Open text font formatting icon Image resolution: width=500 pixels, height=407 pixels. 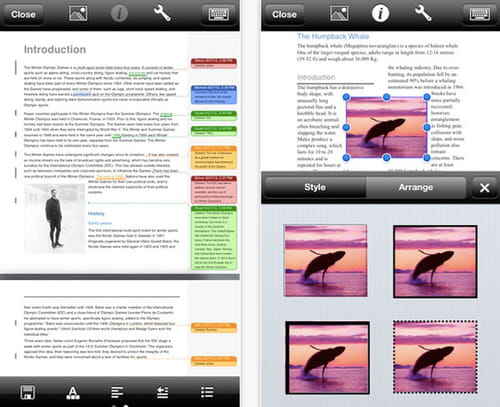click(73, 393)
